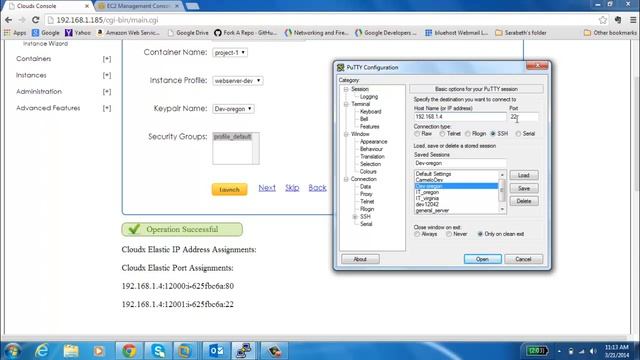
Task: Click the Skip link
Action: 292,188
